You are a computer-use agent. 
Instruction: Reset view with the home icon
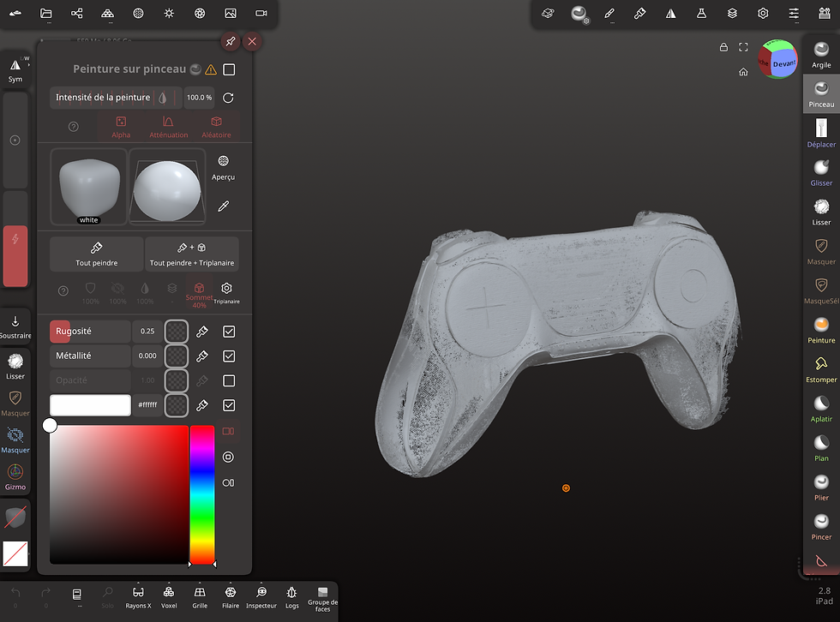[x=743, y=72]
